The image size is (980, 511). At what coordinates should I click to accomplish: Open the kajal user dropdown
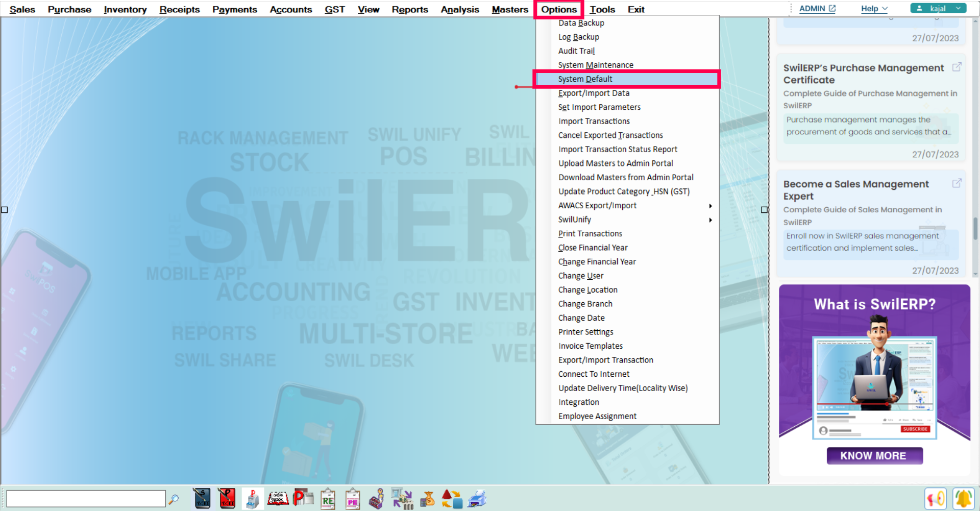(938, 8)
